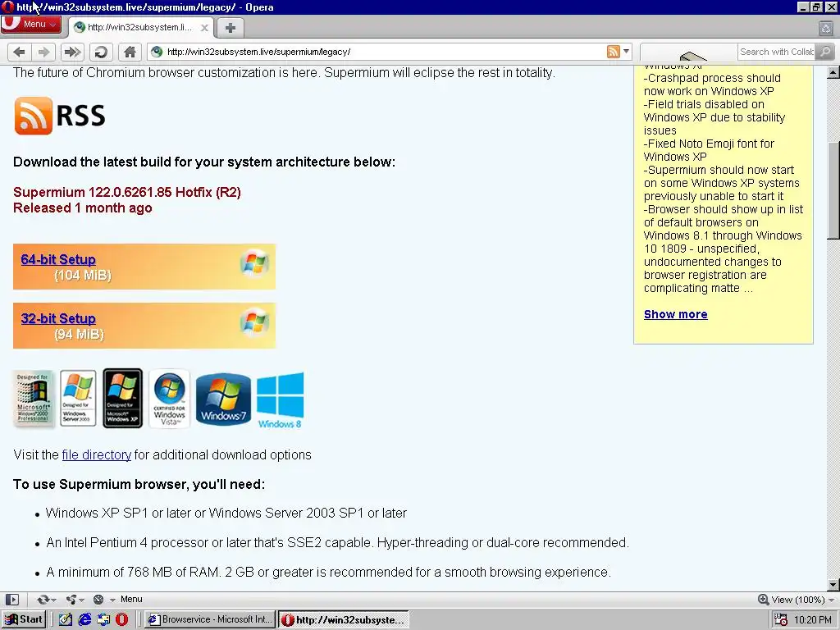Go back with the Back arrow
840x630 pixels.
(20, 52)
